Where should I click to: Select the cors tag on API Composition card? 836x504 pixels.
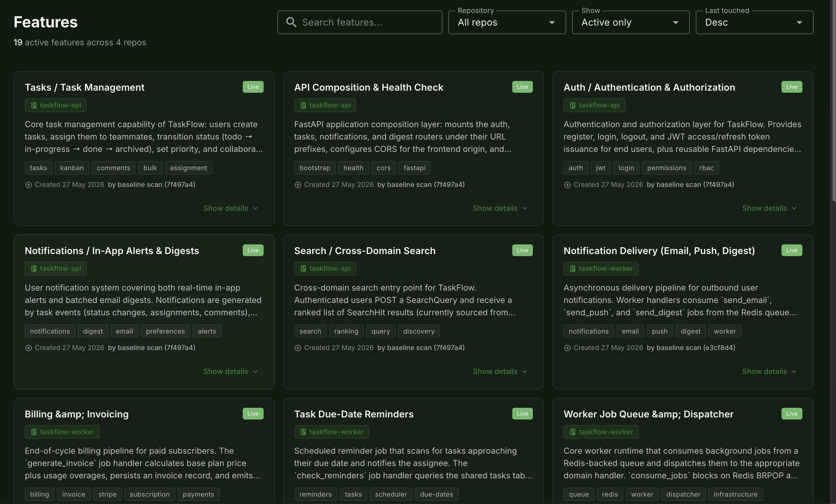(384, 168)
